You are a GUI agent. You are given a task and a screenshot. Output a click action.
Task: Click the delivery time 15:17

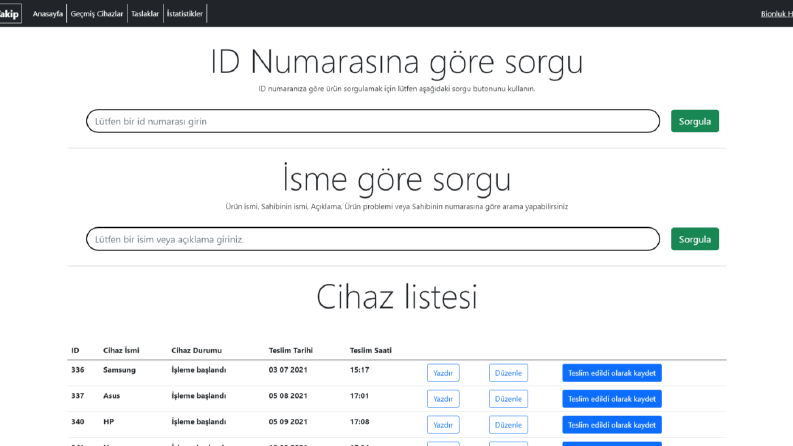click(359, 370)
